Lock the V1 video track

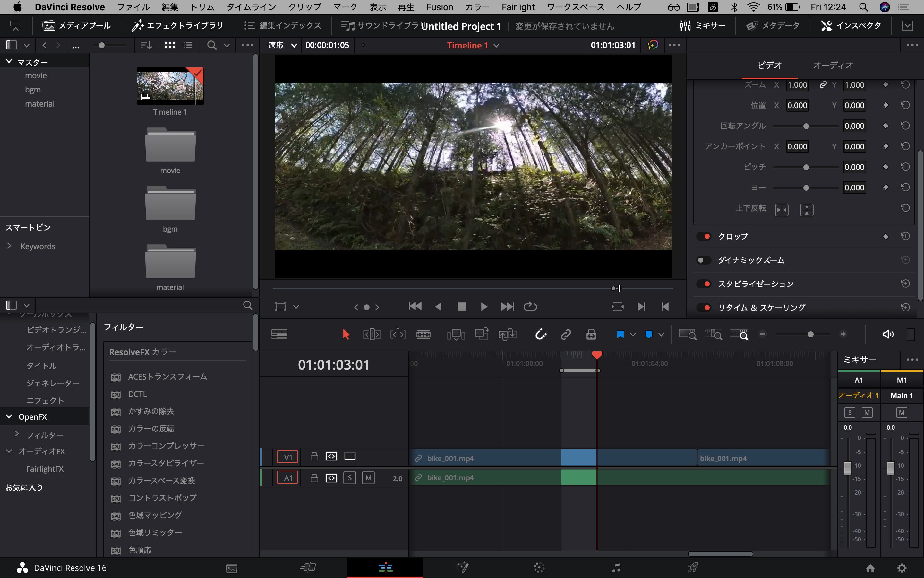314,456
